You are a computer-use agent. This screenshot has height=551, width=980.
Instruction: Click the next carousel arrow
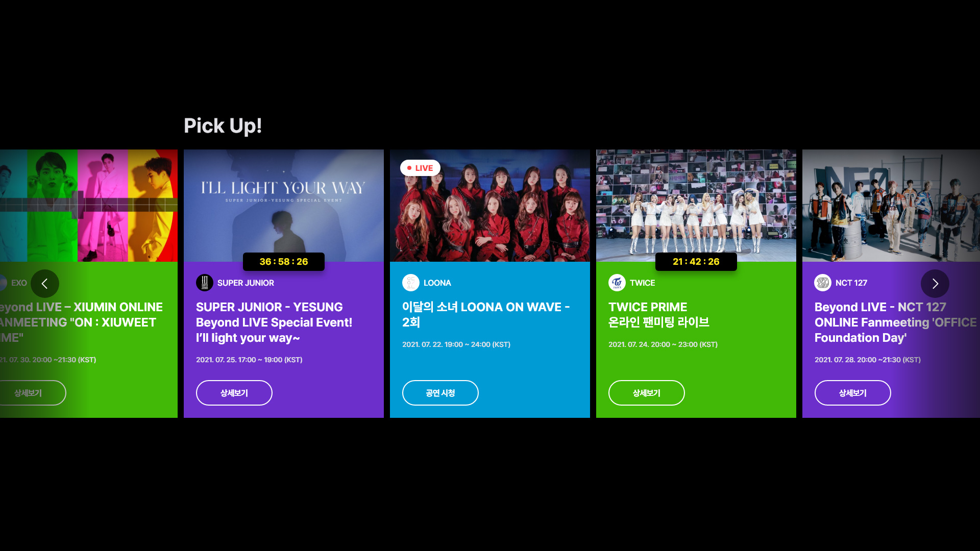935,284
